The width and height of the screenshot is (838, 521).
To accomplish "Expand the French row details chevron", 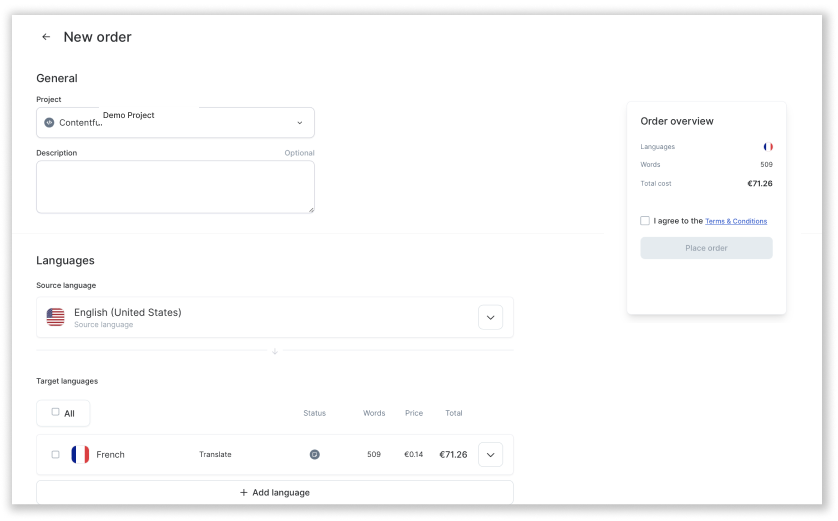I will coord(491,455).
